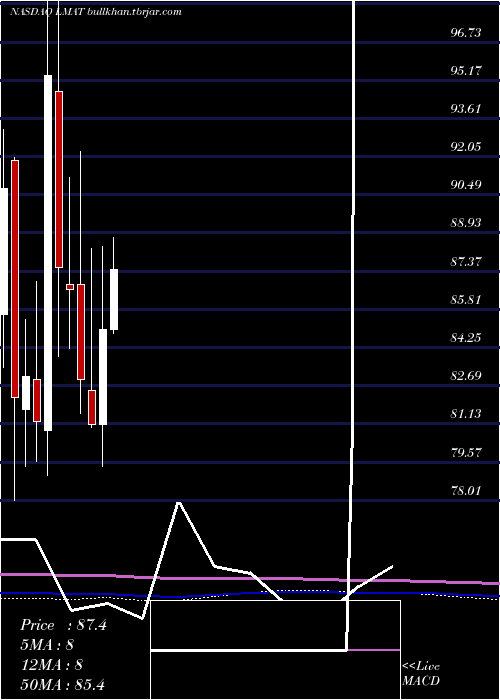Image resolution: width=500 pixels, height=700 pixels.
Task: Click the NASDAQ LMAT chart title text
Action: click(x=95, y=12)
